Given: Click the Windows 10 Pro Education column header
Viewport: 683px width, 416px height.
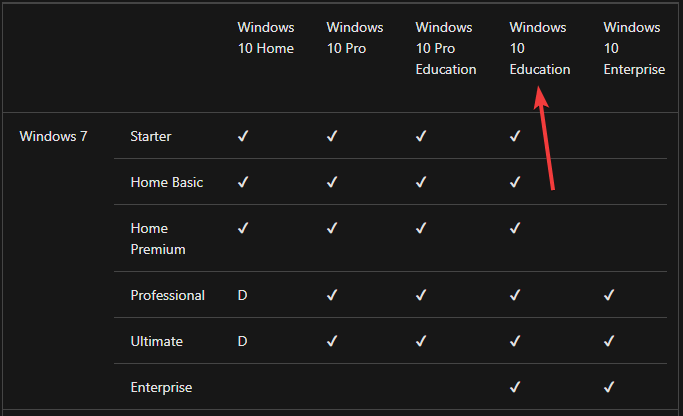Looking at the screenshot, I should [x=446, y=48].
